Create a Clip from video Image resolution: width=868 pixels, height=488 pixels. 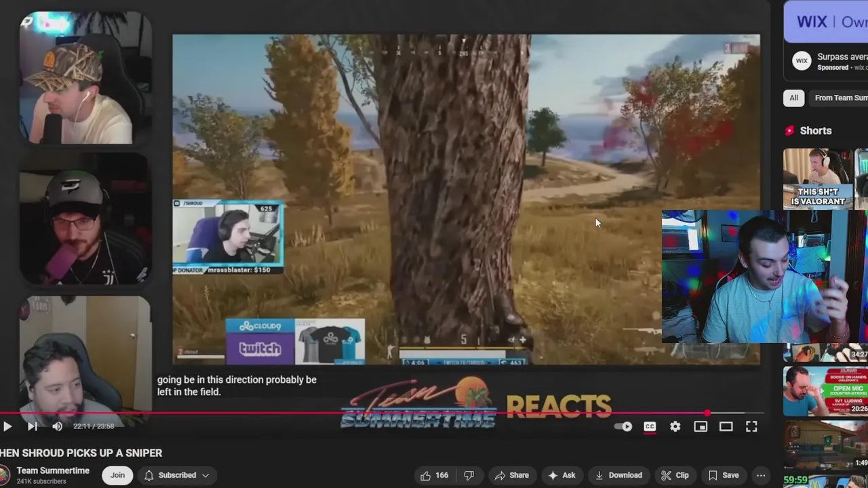[675, 475]
